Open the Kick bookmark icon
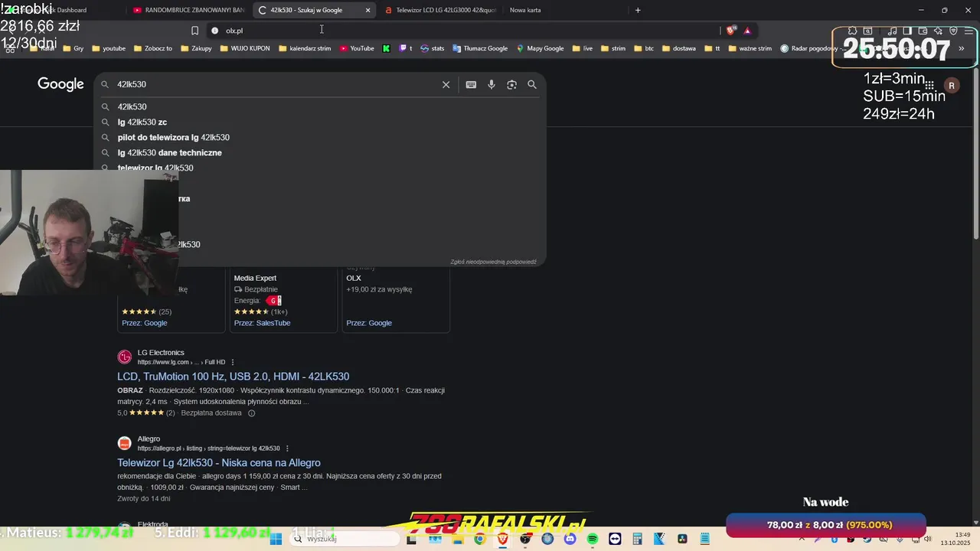The height and width of the screenshot is (551, 980). point(386,48)
